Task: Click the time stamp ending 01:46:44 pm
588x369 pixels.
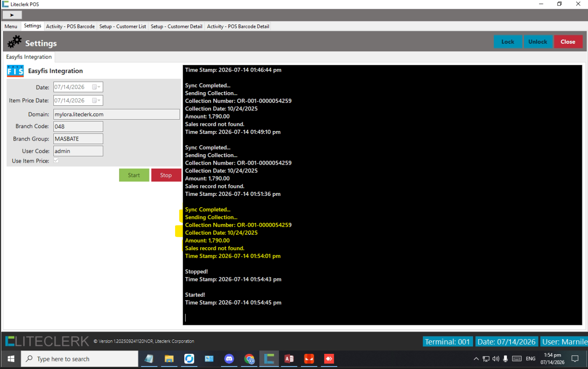Action: tap(233, 70)
